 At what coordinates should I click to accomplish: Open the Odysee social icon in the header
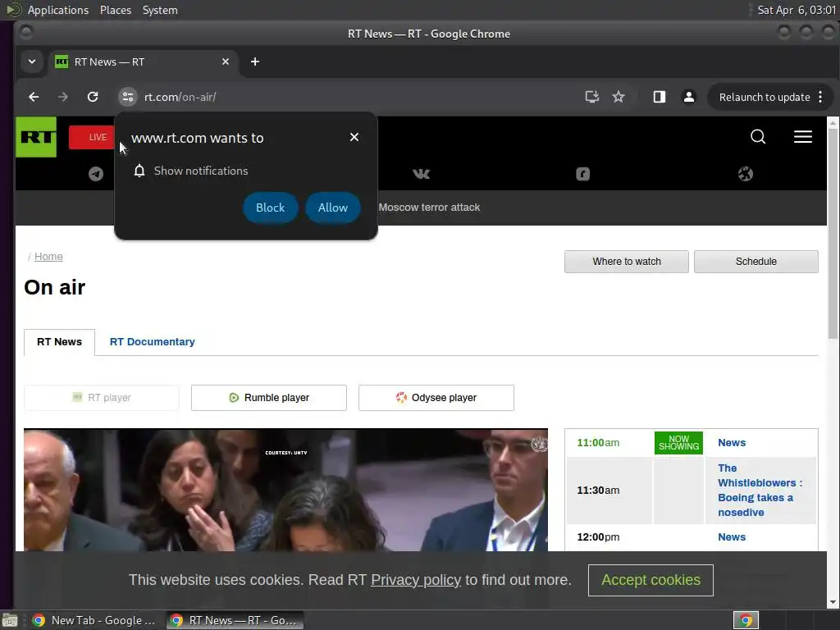(x=745, y=174)
